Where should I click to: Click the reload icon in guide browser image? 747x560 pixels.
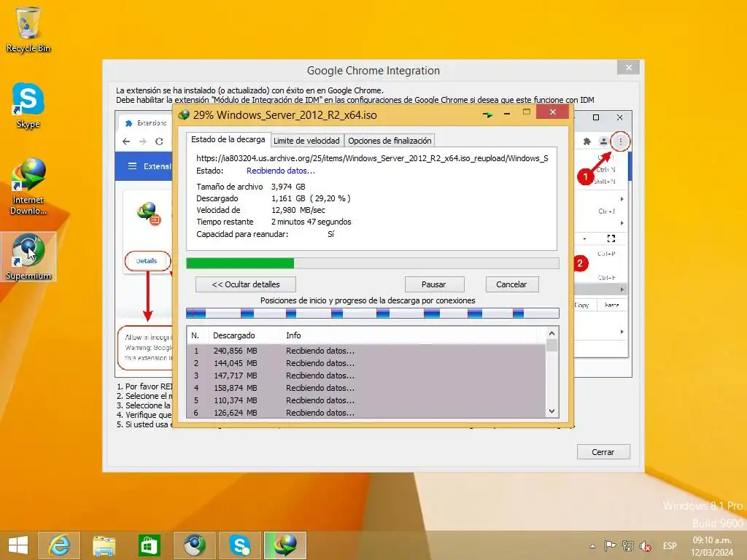159,141
